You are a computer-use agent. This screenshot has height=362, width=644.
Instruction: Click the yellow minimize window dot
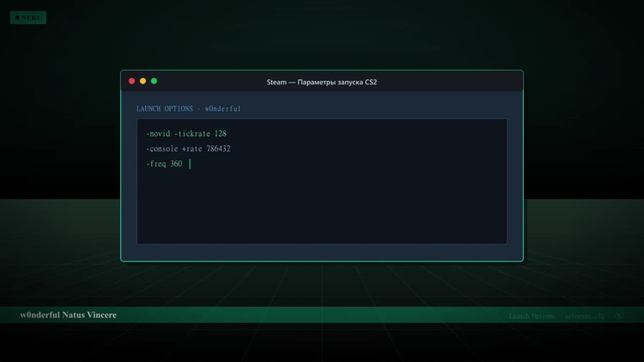[143, 81]
